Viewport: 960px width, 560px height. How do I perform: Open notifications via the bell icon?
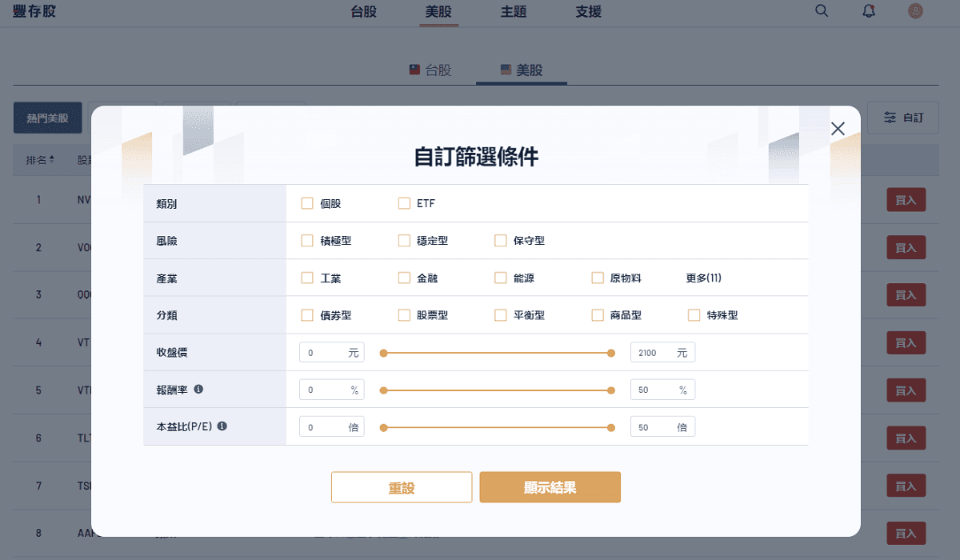tap(869, 11)
